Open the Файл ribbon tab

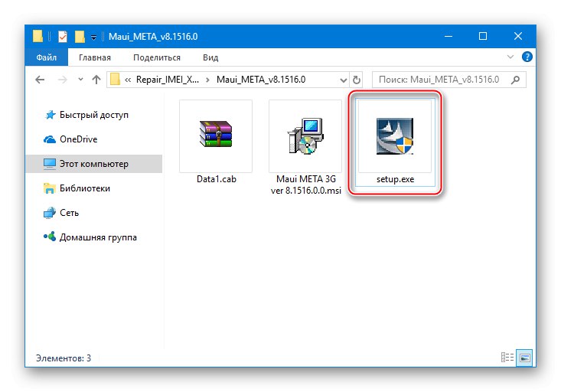tap(46, 57)
